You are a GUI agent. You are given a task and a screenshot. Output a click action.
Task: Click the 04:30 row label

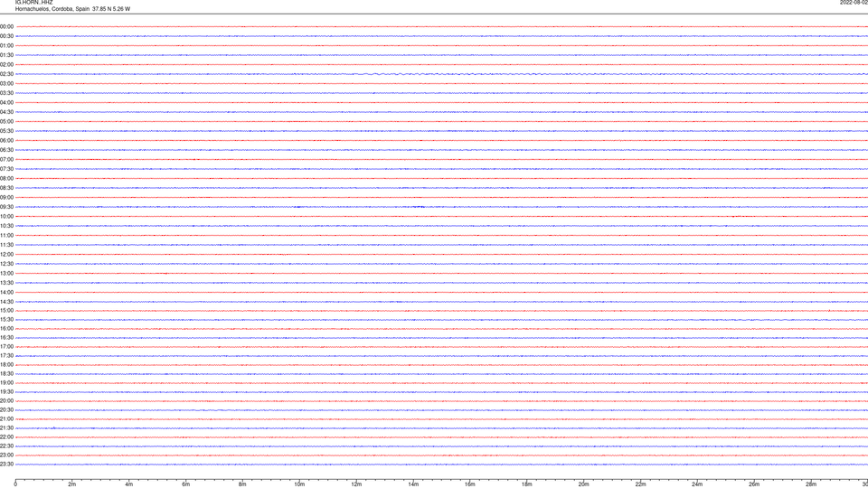[x=6, y=112]
